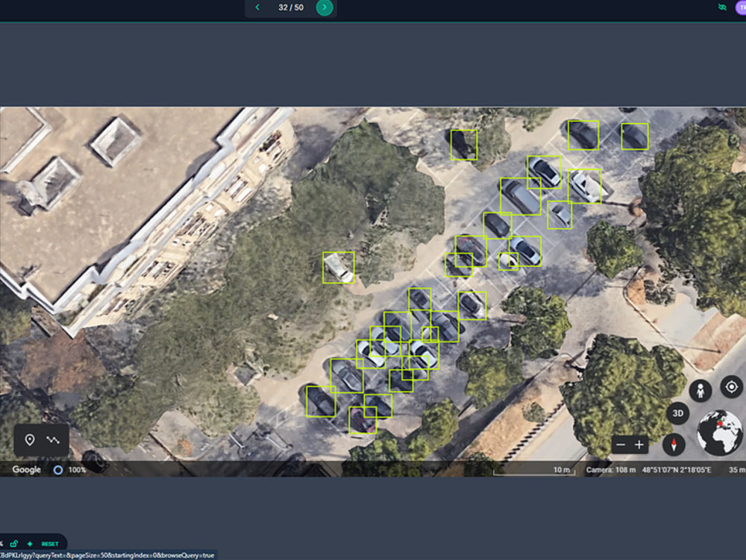Click the 32/50 image counter
Screen dimensions: 746x560
point(289,7)
